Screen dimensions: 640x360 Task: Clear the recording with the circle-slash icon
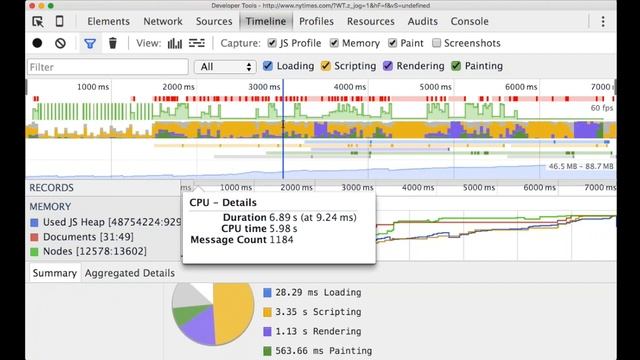(x=60, y=43)
